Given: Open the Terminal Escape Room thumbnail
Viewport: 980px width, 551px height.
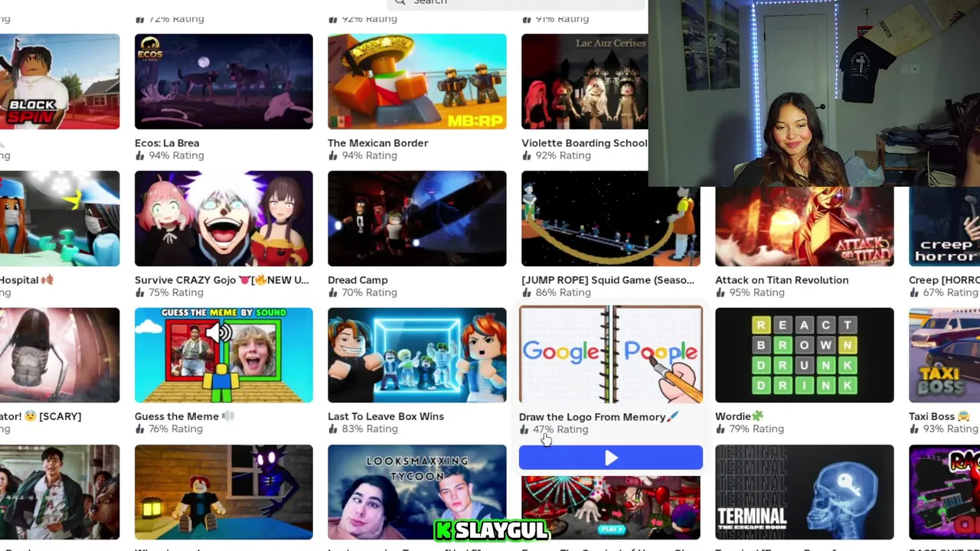Looking at the screenshot, I should tap(804, 491).
